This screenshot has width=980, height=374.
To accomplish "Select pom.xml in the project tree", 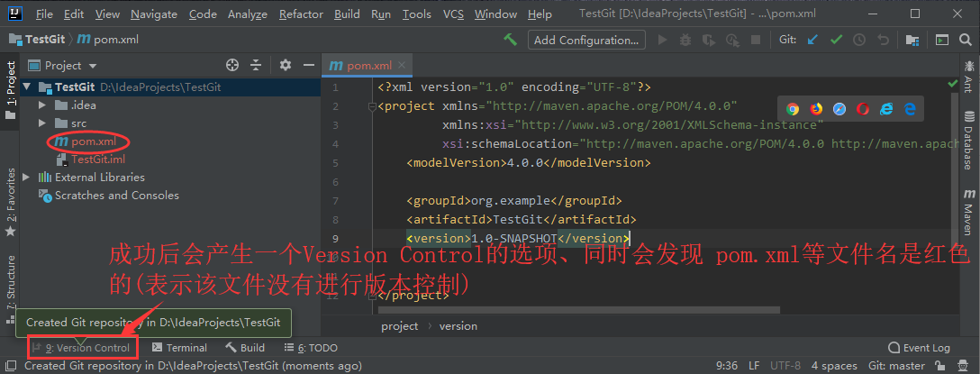I will click(x=86, y=142).
